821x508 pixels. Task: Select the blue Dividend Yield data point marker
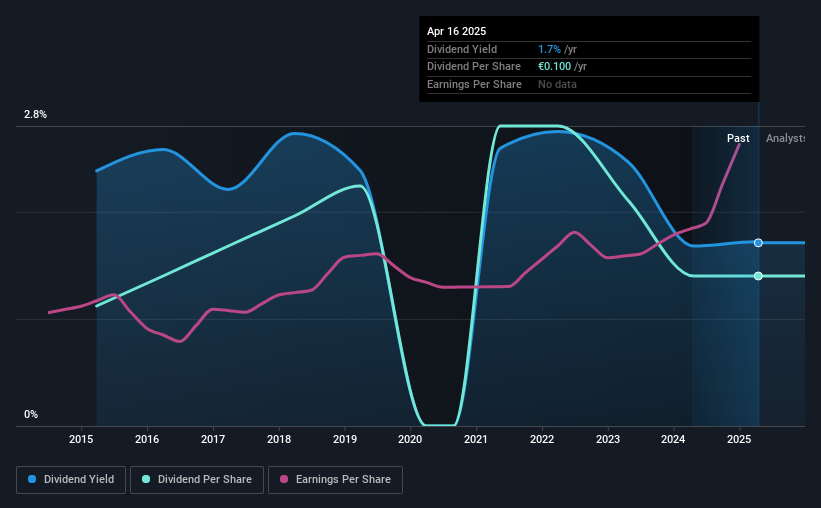(x=758, y=242)
